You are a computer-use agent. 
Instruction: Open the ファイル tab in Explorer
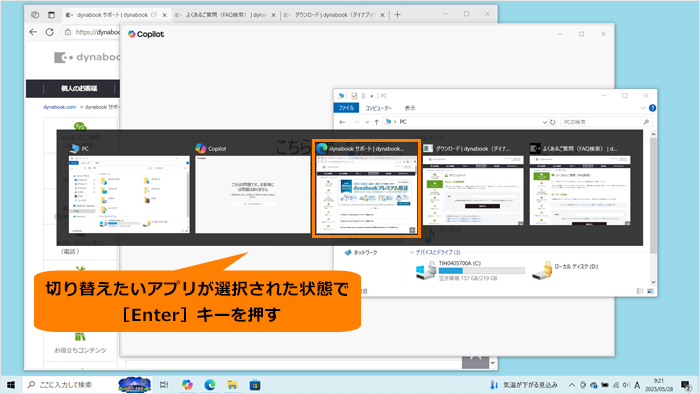[x=346, y=108]
